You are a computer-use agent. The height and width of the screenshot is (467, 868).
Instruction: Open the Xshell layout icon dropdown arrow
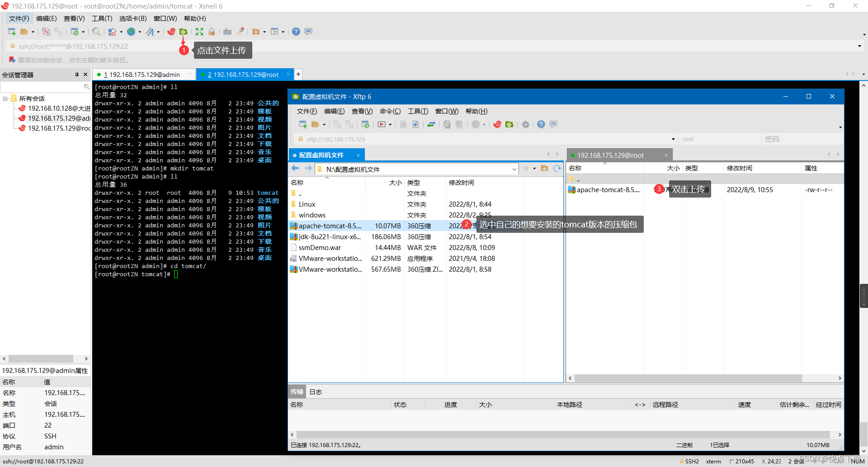tap(283, 32)
